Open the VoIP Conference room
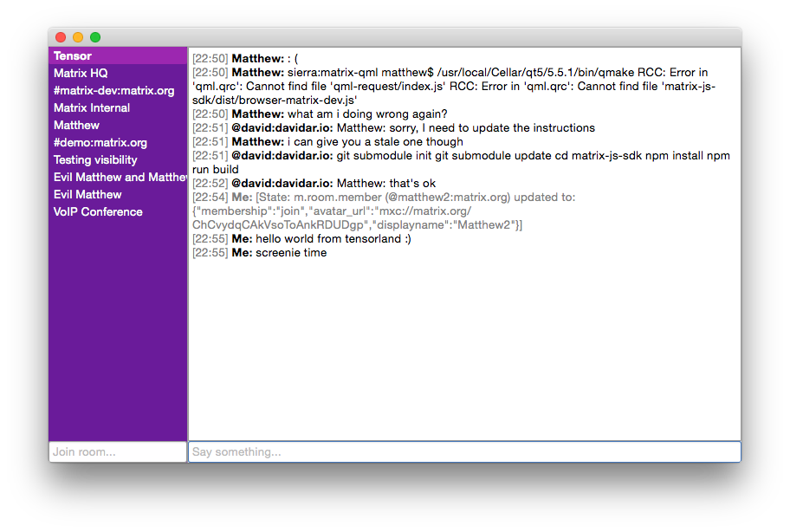Screen dimensions: 790x532 pos(118,212)
